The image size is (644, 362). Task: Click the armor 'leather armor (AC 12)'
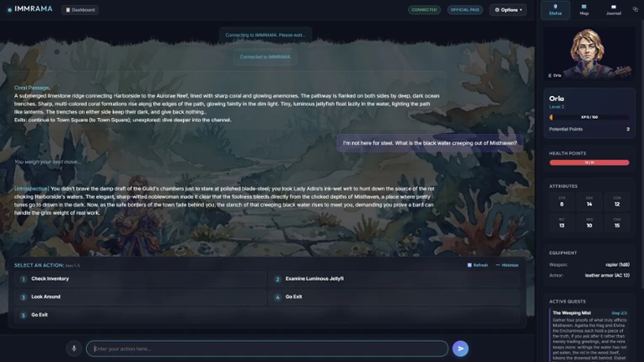click(607, 275)
